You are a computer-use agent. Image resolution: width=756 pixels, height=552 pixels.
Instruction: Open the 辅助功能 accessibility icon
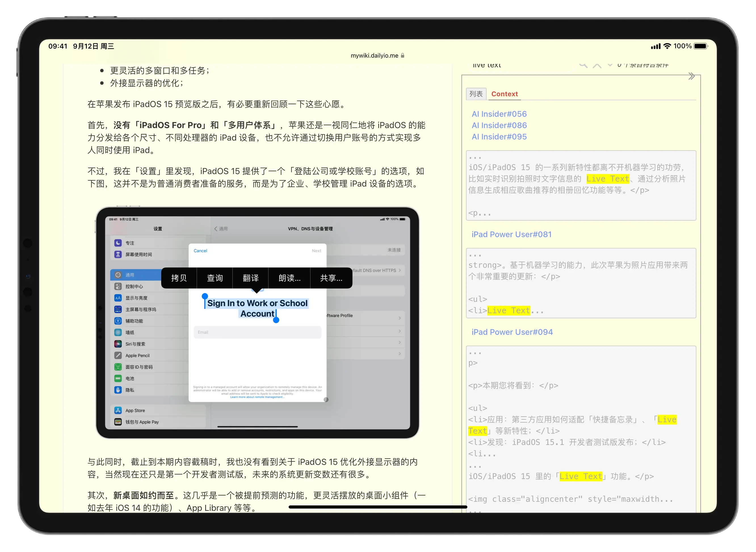(x=118, y=321)
